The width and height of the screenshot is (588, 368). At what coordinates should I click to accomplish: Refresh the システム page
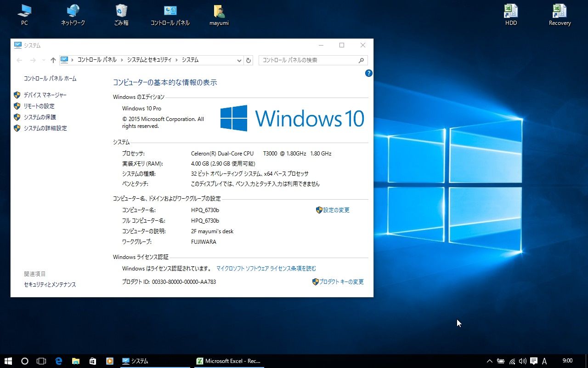pyautogui.click(x=249, y=60)
